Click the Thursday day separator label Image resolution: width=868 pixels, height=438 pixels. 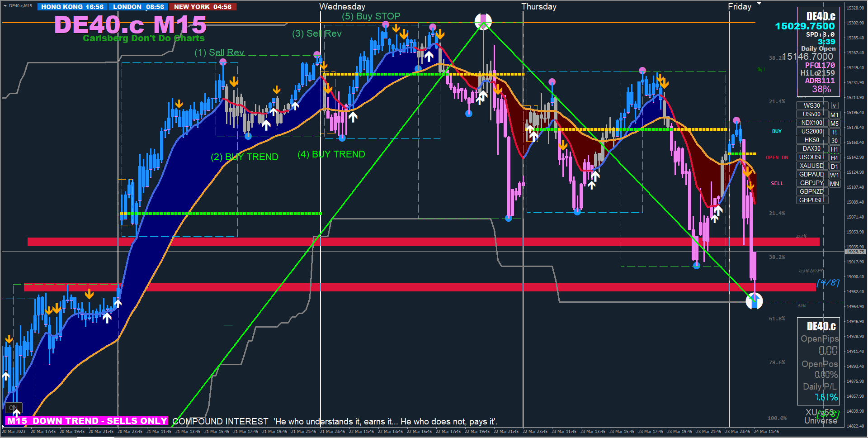(x=539, y=6)
